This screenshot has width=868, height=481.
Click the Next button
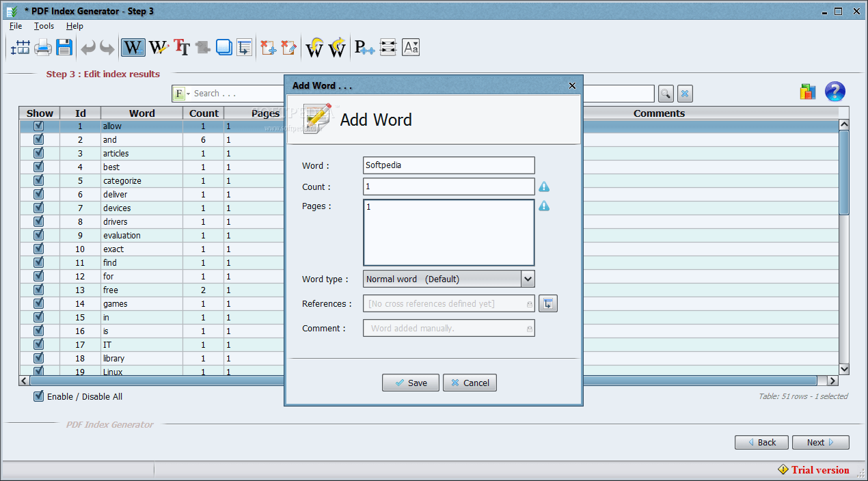pyautogui.click(x=820, y=443)
